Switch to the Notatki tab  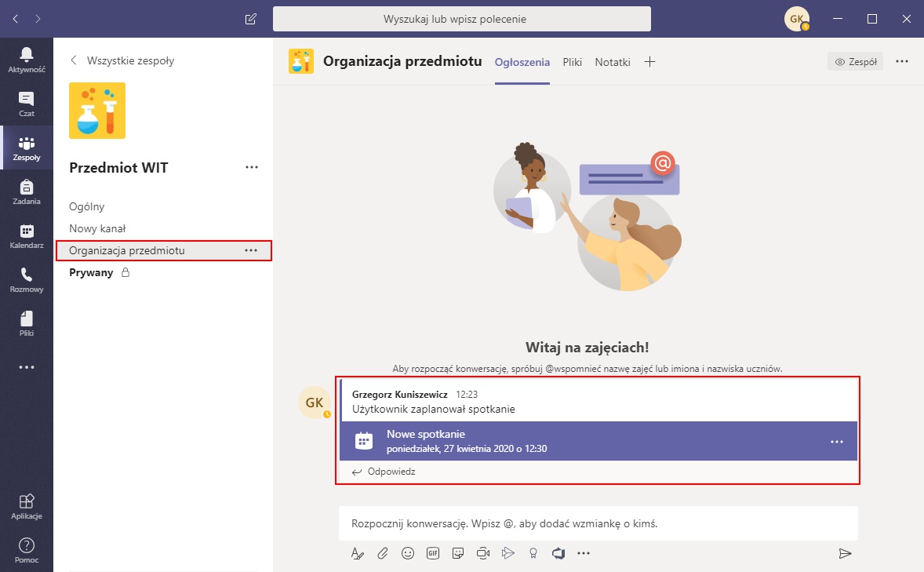point(613,62)
